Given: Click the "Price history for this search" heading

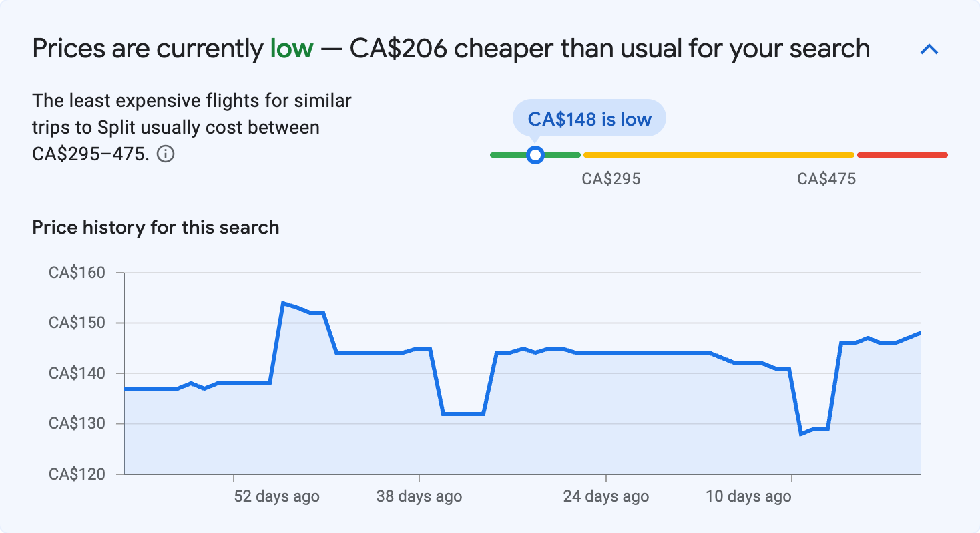Looking at the screenshot, I should [x=156, y=228].
